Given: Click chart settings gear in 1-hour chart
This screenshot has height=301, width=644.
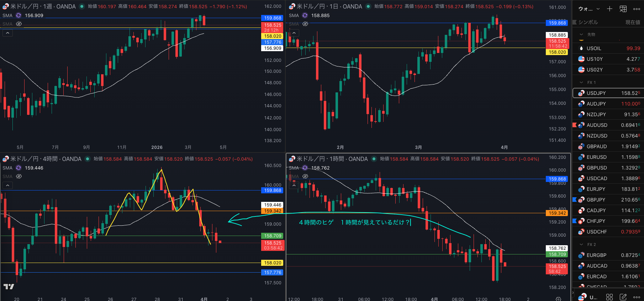Looking at the screenshot, I should tap(558, 299).
